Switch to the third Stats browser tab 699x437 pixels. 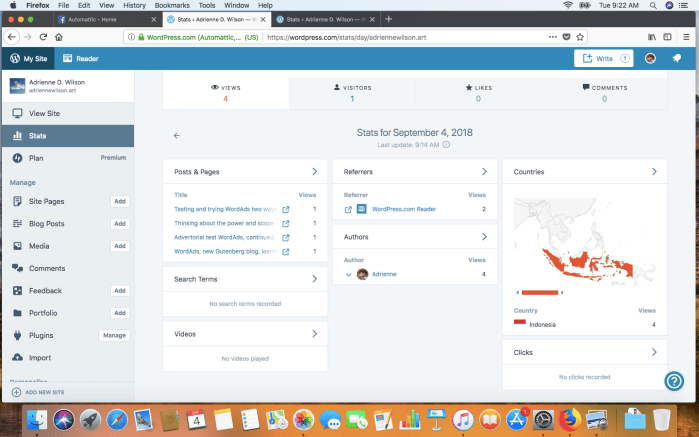pyautogui.click(x=326, y=19)
